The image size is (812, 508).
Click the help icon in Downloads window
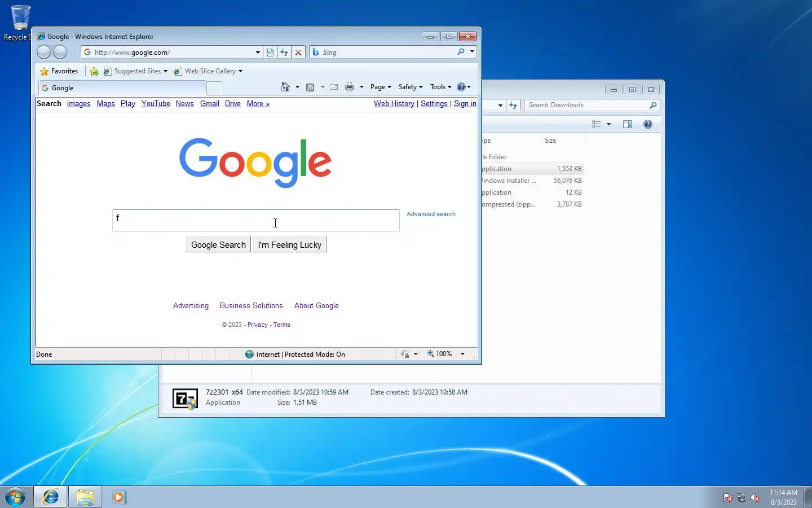coord(648,124)
